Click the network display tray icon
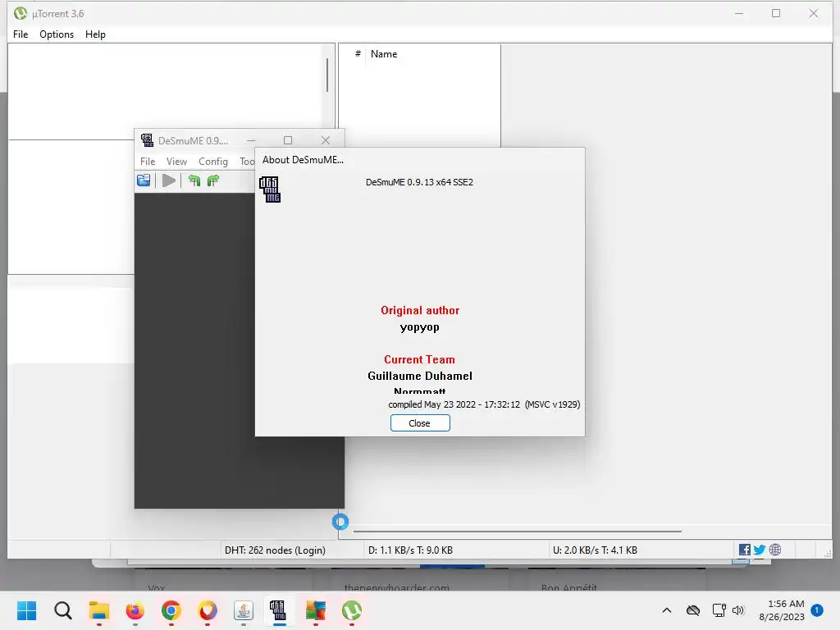Image resolution: width=840 pixels, height=630 pixels. point(719,610)
